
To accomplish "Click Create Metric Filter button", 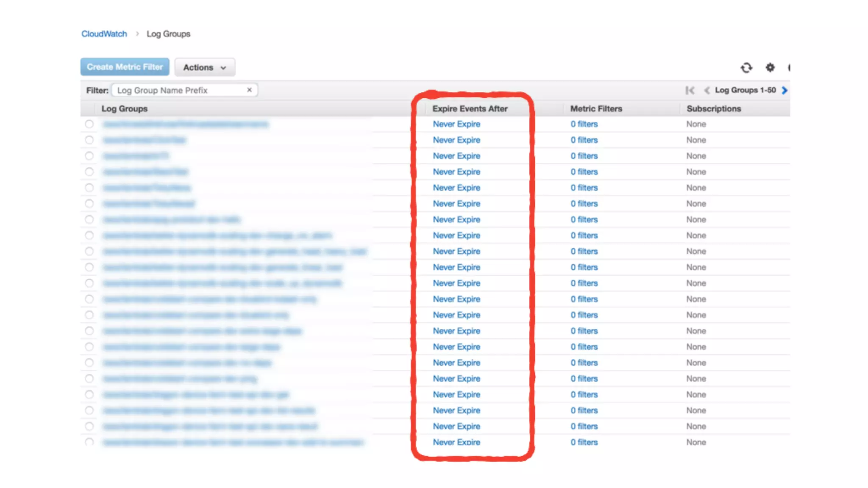I will 125,67.
